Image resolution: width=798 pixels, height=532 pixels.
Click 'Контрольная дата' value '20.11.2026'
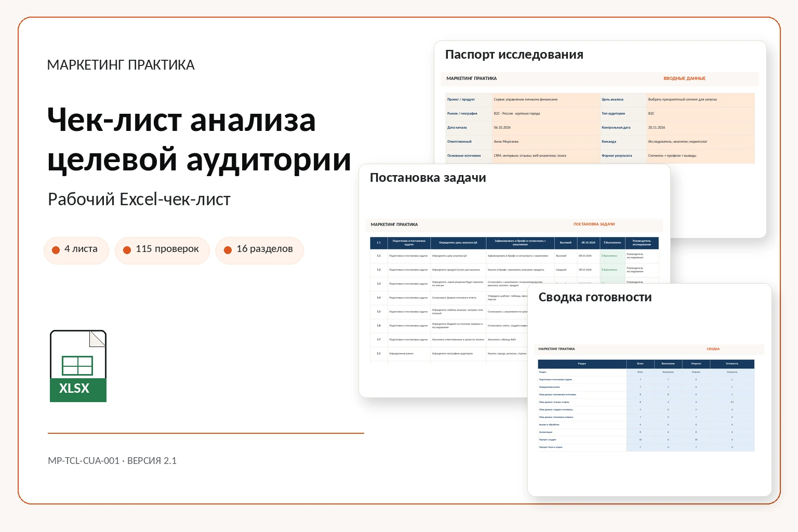[x=656, y=127]
